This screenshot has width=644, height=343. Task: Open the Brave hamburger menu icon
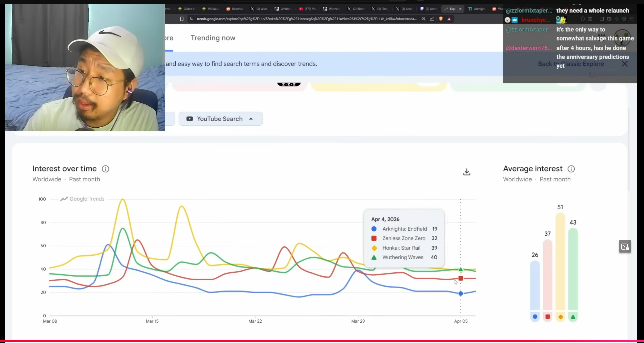[632, 19]
